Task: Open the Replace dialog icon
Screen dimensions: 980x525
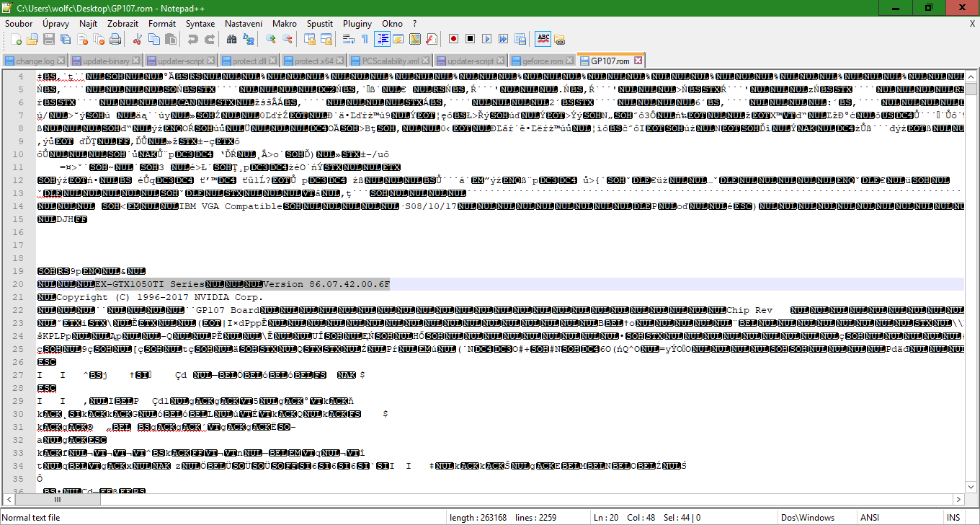Action: coord(249,39)
